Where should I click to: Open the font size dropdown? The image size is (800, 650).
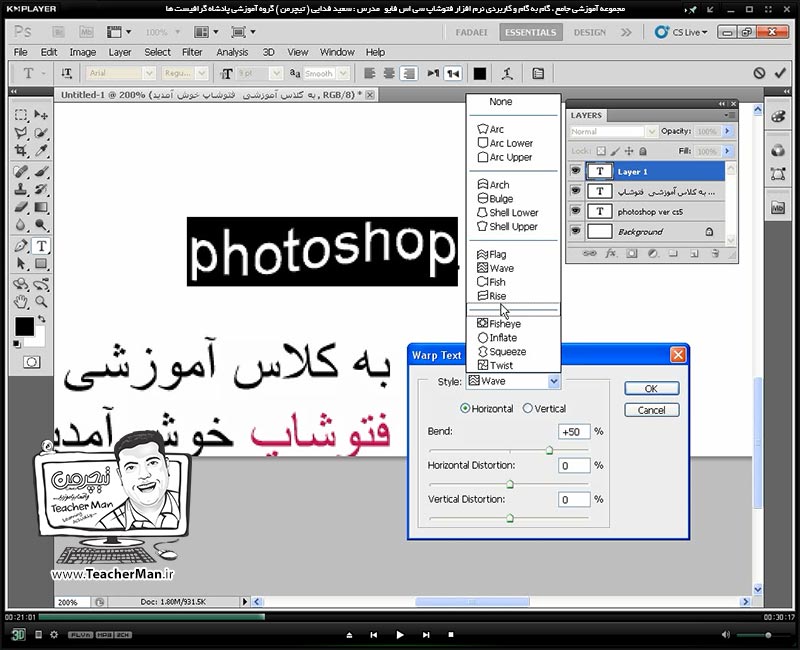277,73
